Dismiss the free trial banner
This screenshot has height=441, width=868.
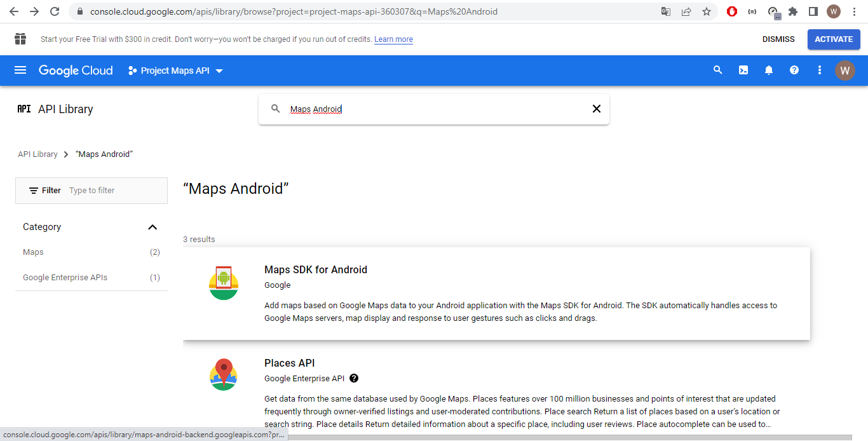pyautogui.click(x=778, y=39)
